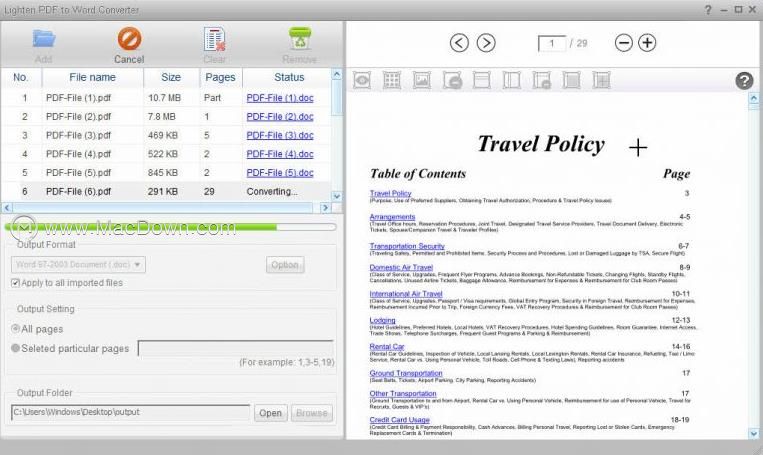Click the file list scroll up arrow
This screenshot has width=763, height=455.
tap(337, 74)
